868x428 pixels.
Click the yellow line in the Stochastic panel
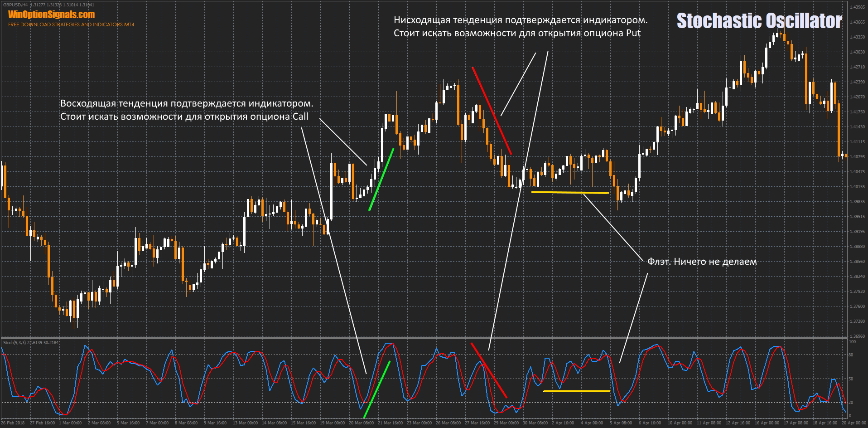(x=576, y=391)
